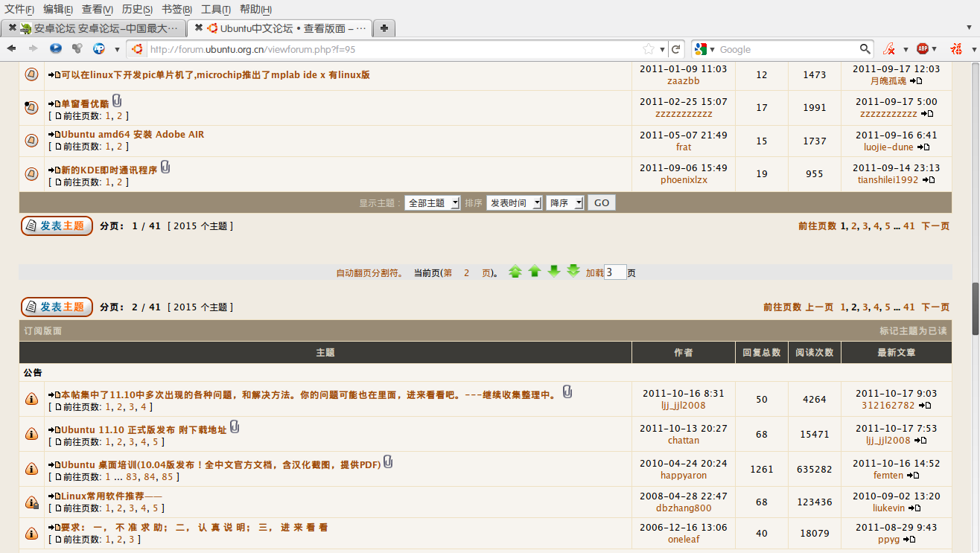The height and width of the screenshot is (553, 980).
Task: Click the single green up arrow
Action: tap(534, 272)
